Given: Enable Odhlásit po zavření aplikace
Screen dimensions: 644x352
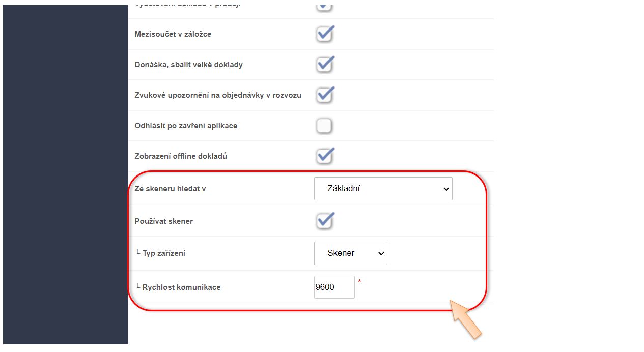Looking at the screenshot, I should [x=324, y=126].
